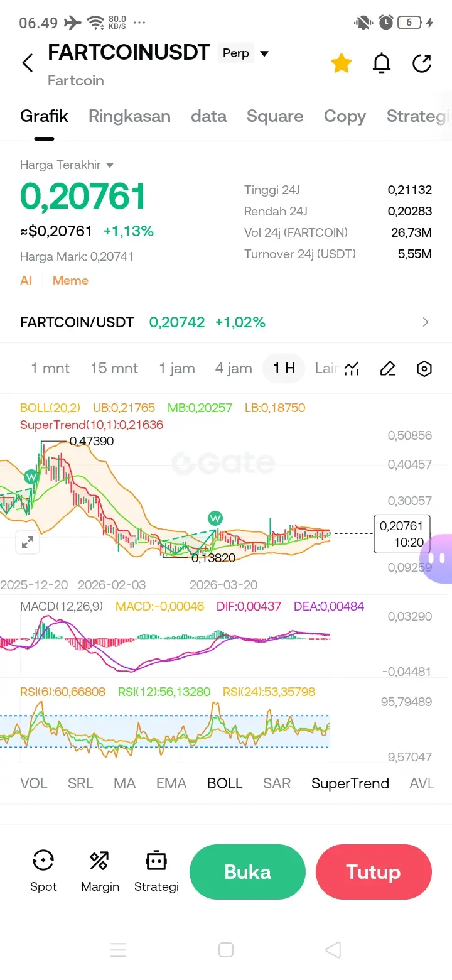This screenshot has height=980, width=452.
Task: Tap the first W pattern marker
Action: click(x=31, y=477)
